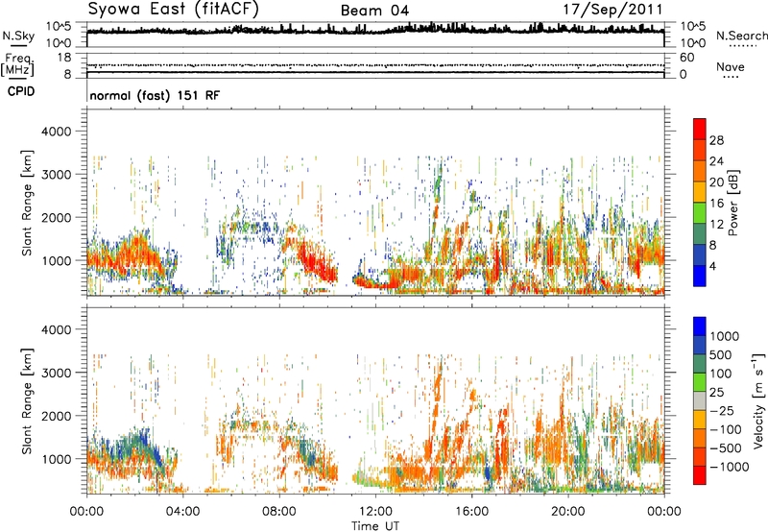Click the 'Nave' legend label

730,67
